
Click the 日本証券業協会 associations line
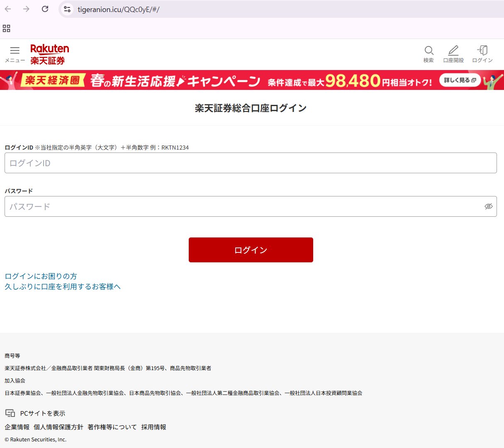183,393
